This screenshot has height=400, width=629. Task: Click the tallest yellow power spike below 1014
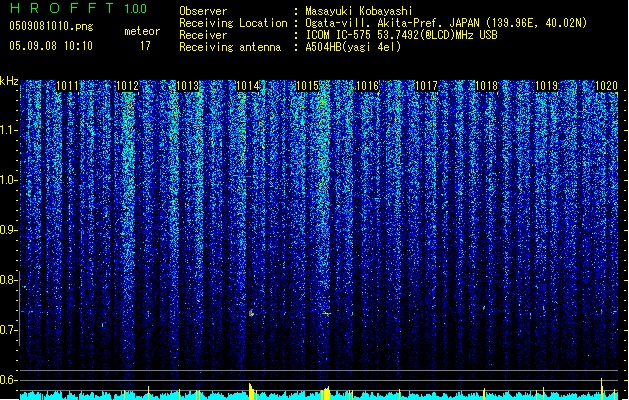(x=251, y=391)
